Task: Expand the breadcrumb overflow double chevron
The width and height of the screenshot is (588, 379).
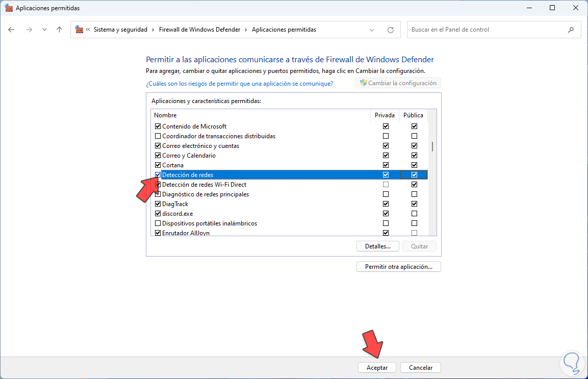Action: (x=88, y=30)
